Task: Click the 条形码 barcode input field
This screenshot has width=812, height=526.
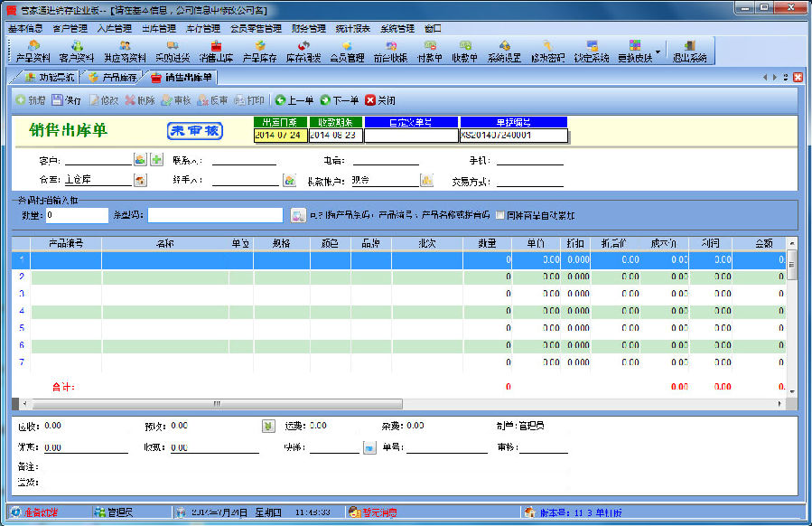Action: pyautogui.click(x=215, y=215)
